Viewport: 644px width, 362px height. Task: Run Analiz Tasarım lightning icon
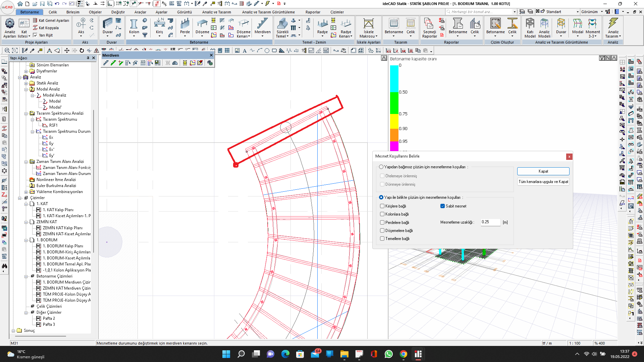pyautogui.click(x=613, y=27)
